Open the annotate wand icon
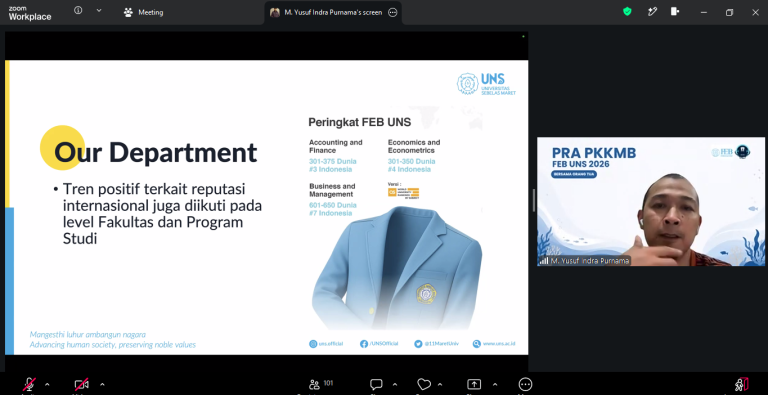 (652, 11)
